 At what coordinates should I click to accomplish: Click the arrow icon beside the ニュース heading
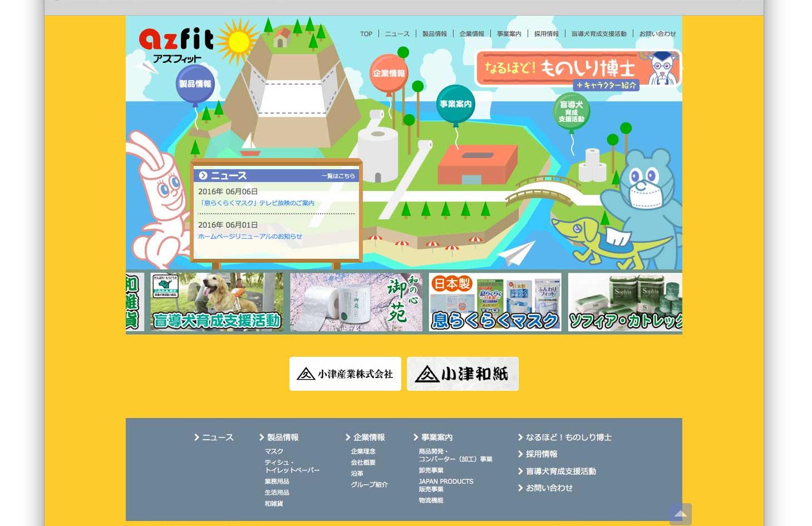click(x=203, y=175)
